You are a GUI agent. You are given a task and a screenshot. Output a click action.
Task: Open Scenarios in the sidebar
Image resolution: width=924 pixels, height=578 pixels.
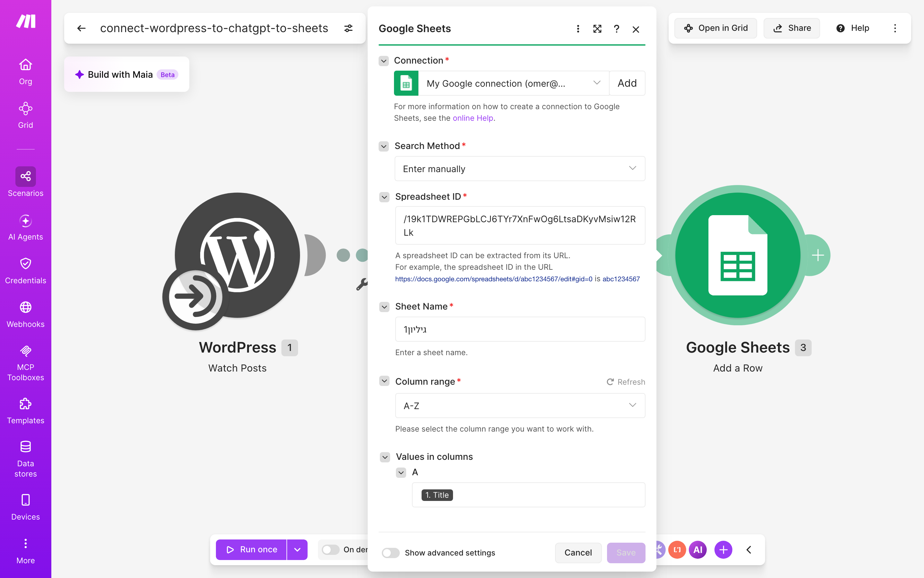click(x=26, y=182)
